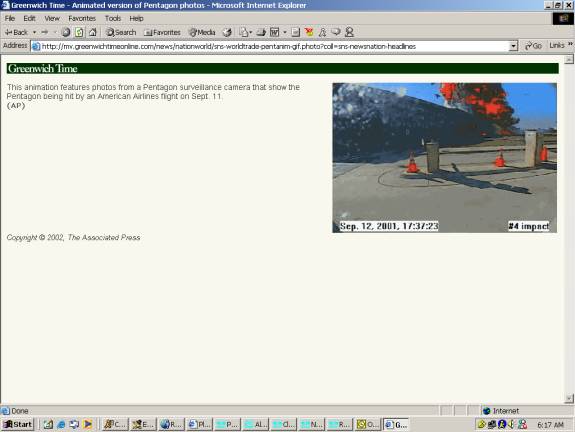The image size is (575, 432).
Task: Click the 6:17 AM system clock
Action: coord(550,425)
